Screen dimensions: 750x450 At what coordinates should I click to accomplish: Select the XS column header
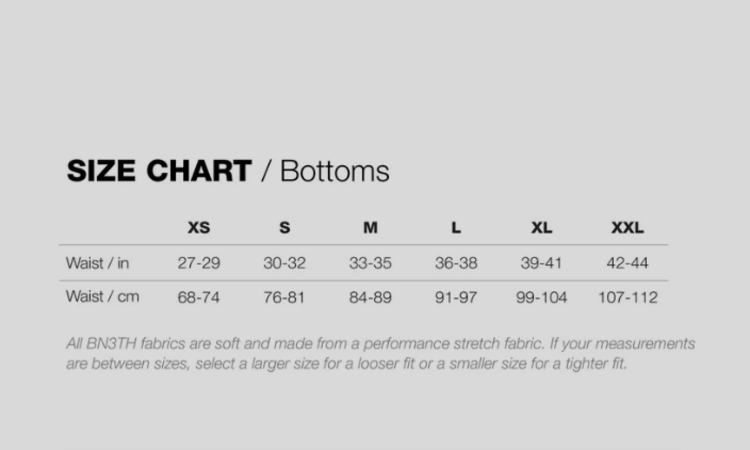pos(199,228)
